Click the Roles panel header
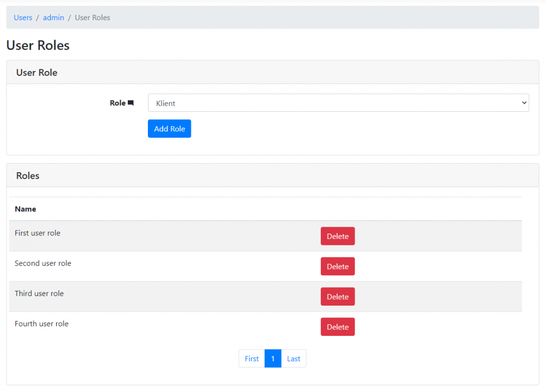546x392 pixels. (x=28, y=175)
